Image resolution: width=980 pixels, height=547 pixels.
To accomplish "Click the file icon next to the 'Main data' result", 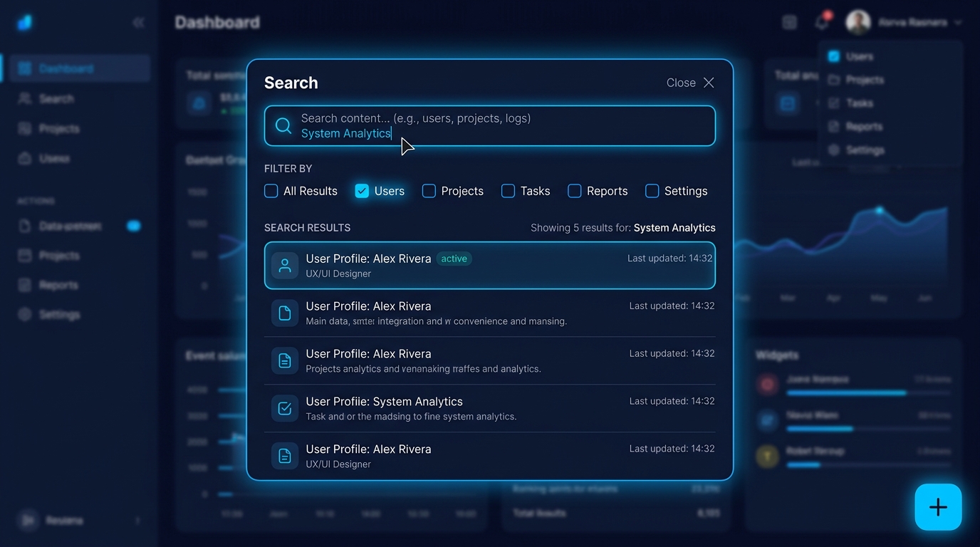I will point(285,313).
